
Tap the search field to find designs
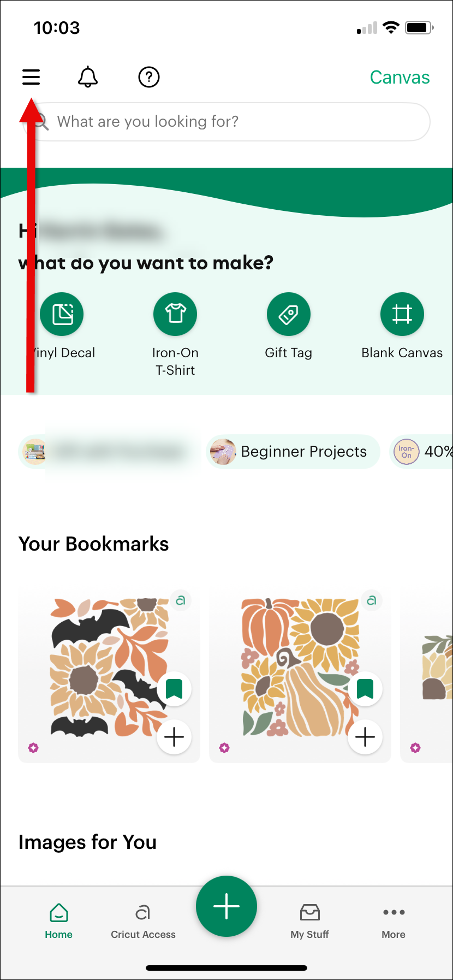[x=226, y=121]
